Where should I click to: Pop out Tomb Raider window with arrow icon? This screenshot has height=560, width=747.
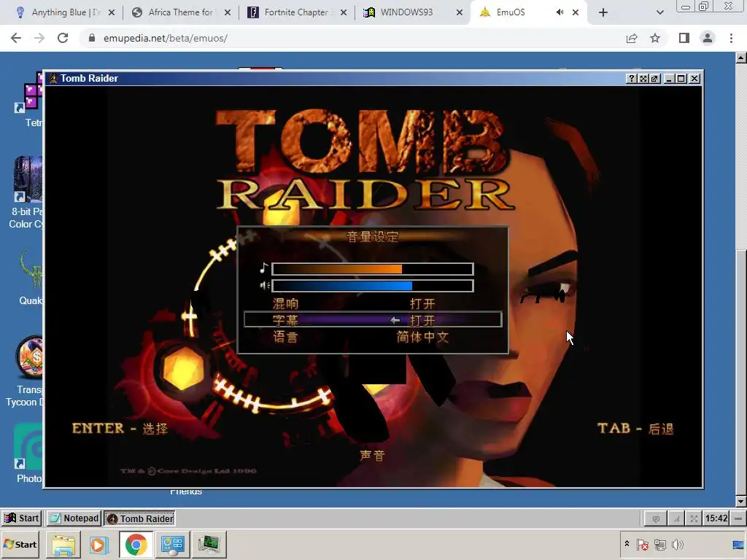tap(655, 79)
